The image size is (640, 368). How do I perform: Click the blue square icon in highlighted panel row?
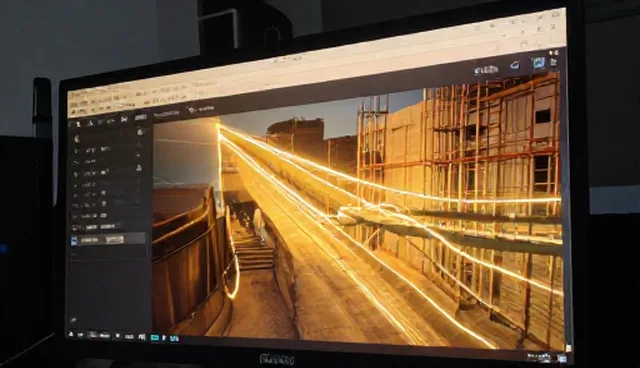pyautogui.click(x=74, y=242)
